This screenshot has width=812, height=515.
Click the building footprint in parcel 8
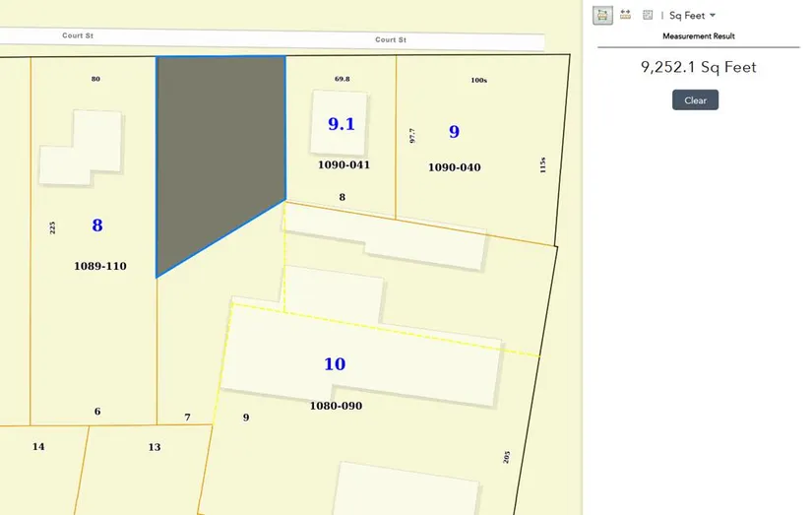(x=84, y=148)
